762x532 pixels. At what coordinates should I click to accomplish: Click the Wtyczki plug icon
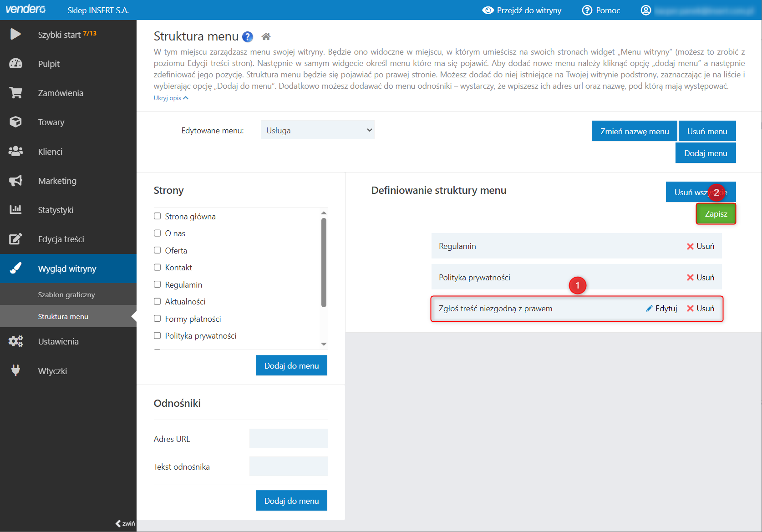tap(15, 370)
